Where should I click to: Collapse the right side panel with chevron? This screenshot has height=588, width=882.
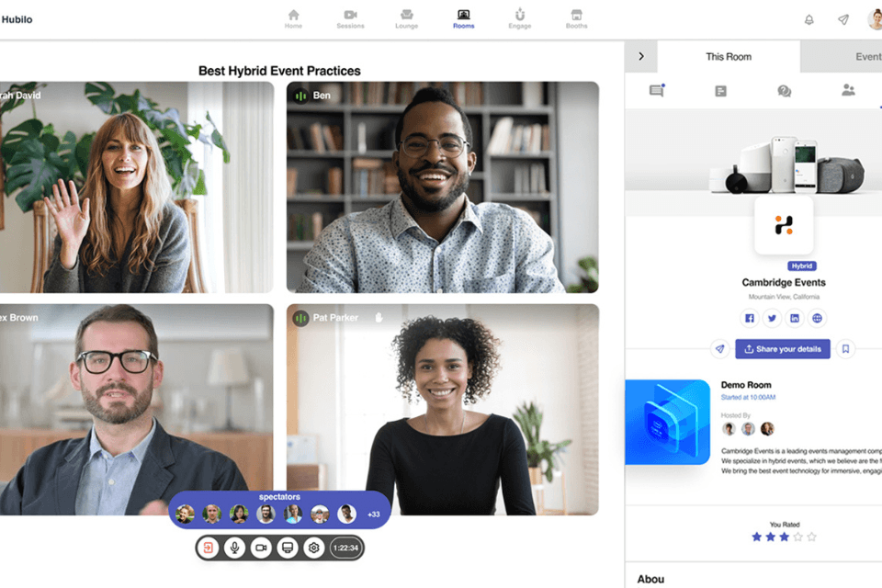tap(641, 56)
